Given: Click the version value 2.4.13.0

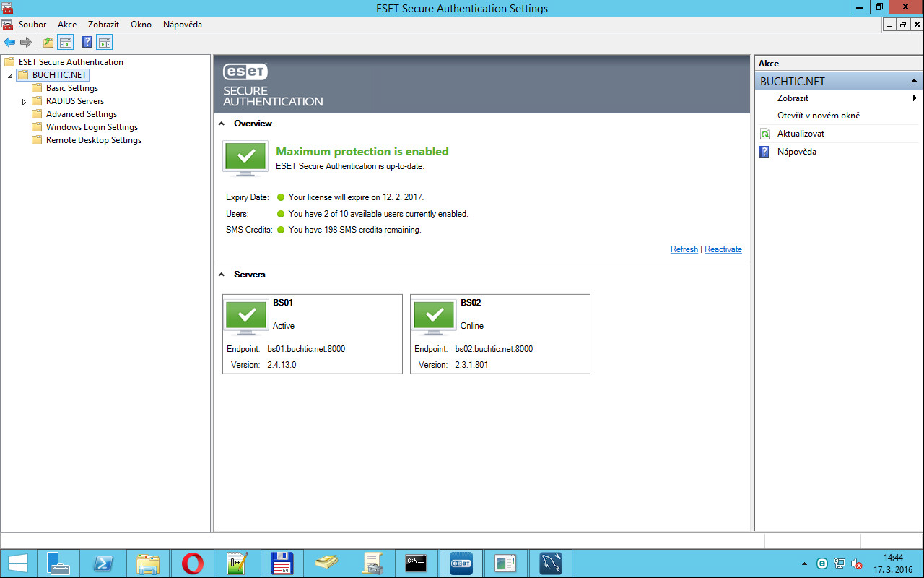Looking at the screenshot, I should tap(282, 365).
